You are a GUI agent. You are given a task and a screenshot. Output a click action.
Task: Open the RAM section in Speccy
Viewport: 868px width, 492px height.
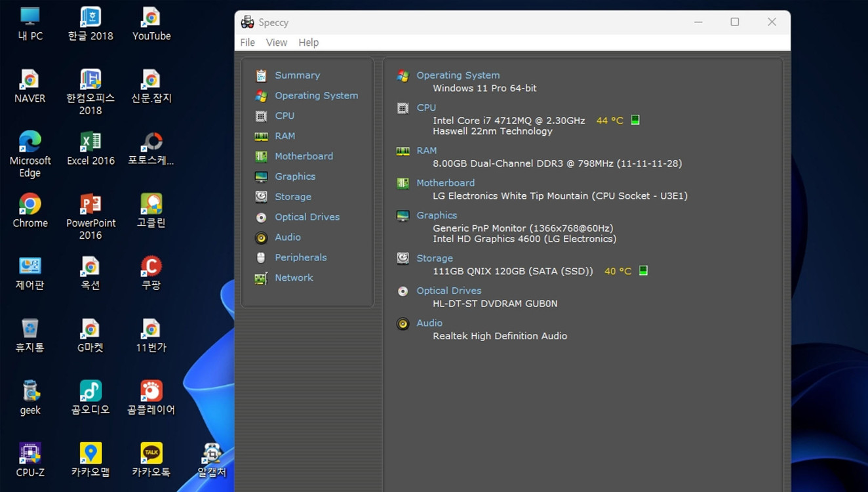pyautogui.click(x=285, y=136)
